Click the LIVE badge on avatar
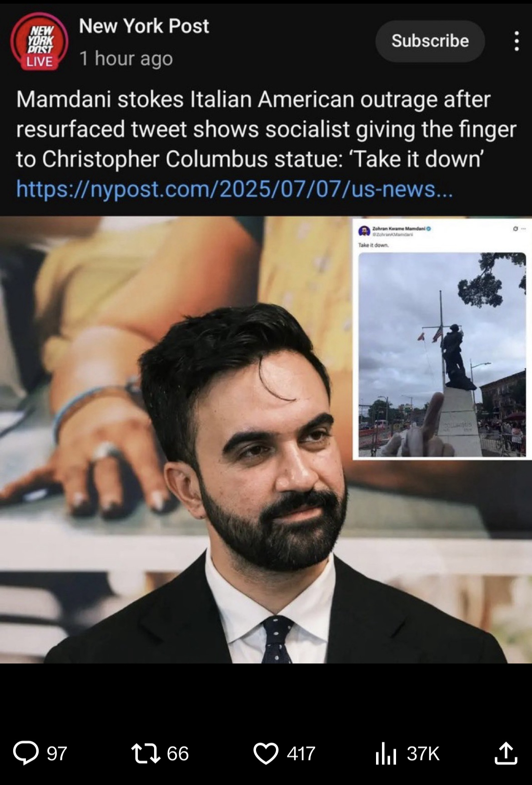 39,61
